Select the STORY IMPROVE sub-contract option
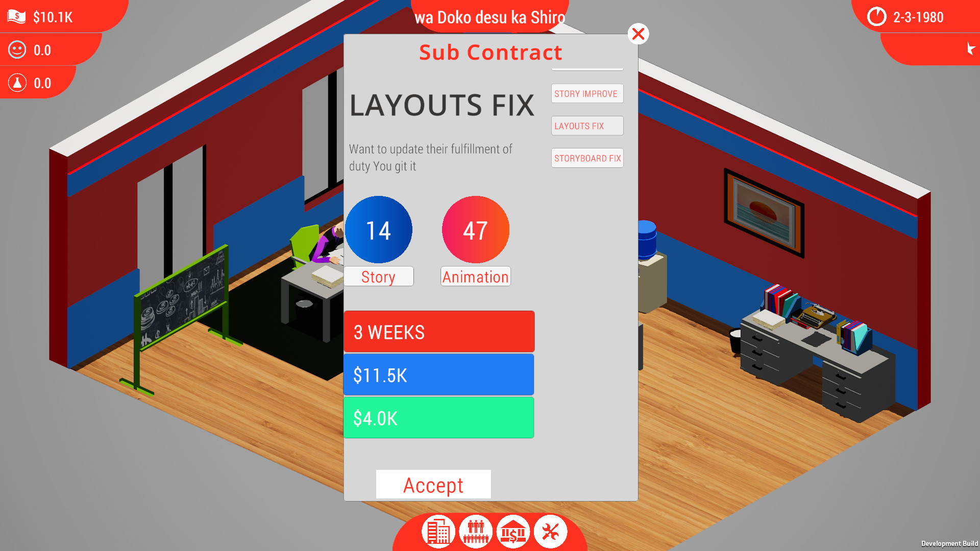This screenshot has width=980, height=551. click(585, 93)
